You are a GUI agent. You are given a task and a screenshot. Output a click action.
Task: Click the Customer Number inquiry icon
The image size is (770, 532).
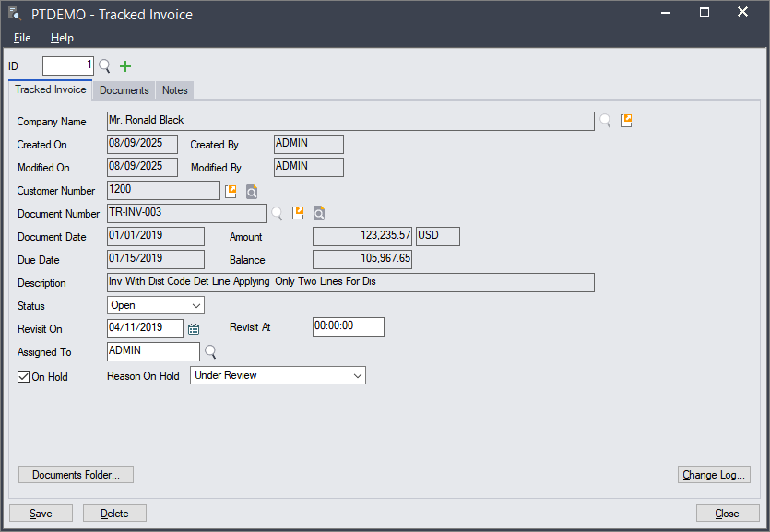pyautogui.click(x=251, y=191)
